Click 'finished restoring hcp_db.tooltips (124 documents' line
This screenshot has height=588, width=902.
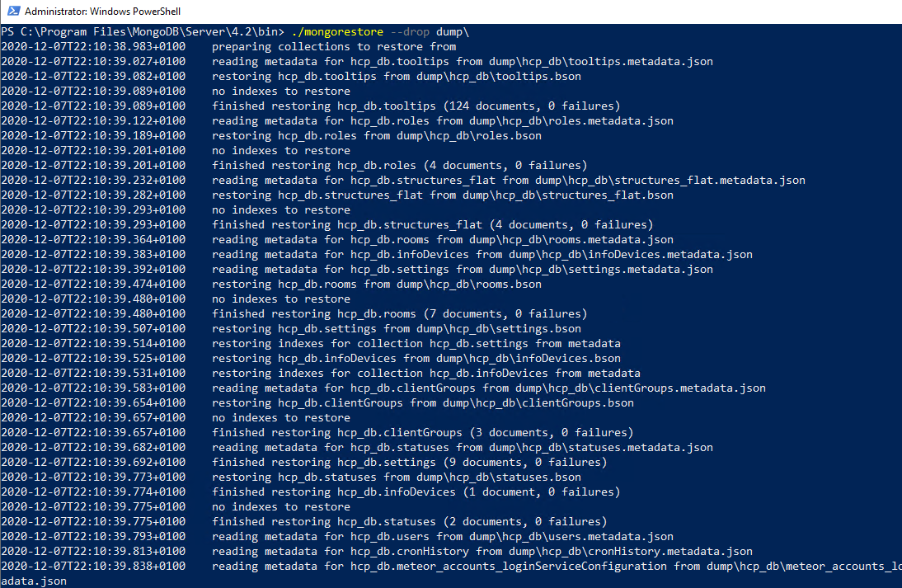pos(416,106)
